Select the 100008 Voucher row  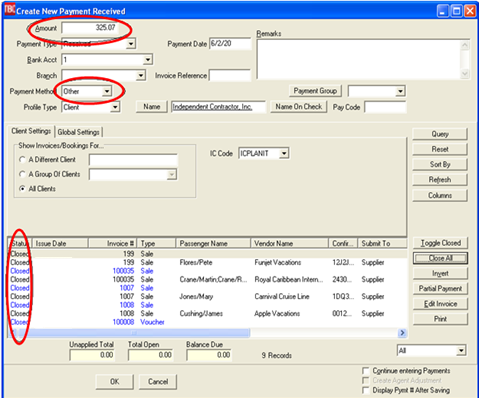tap(207, 322)
